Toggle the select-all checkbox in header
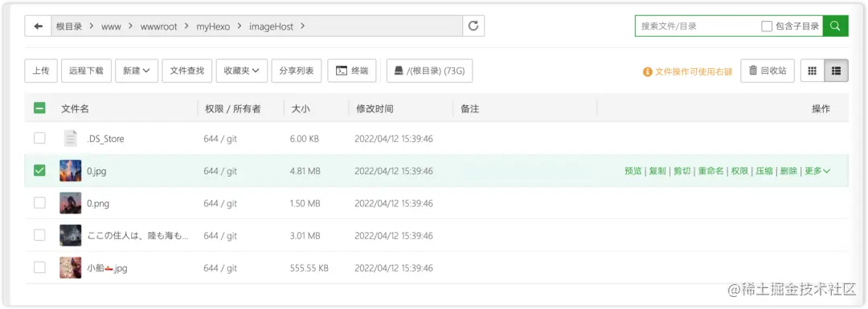868x309 pixels. [39, 108]
